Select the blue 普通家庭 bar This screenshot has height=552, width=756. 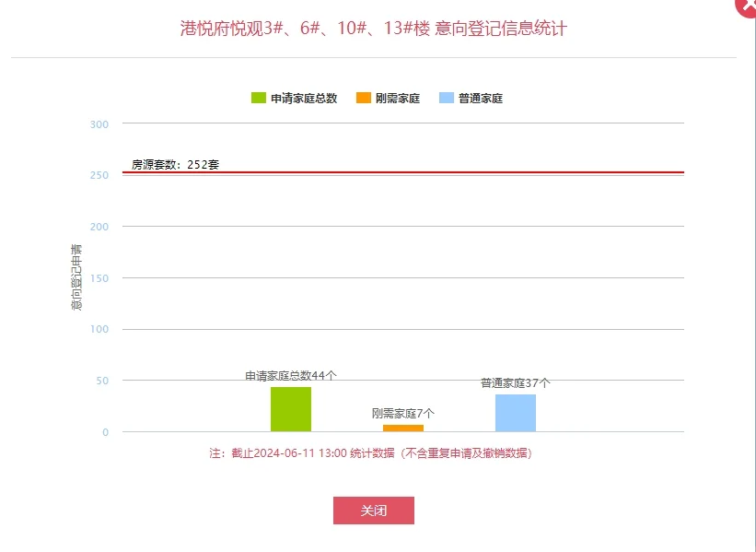516,413
